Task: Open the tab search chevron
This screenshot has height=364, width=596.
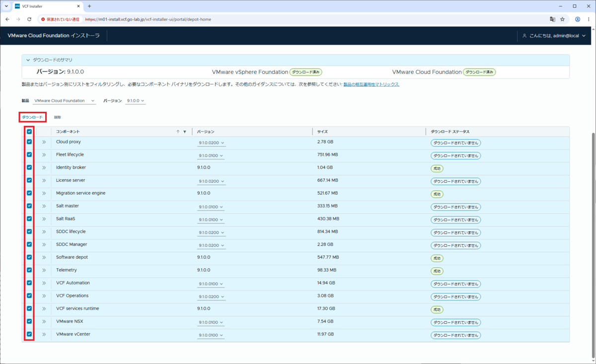Action: click(6, 6)
